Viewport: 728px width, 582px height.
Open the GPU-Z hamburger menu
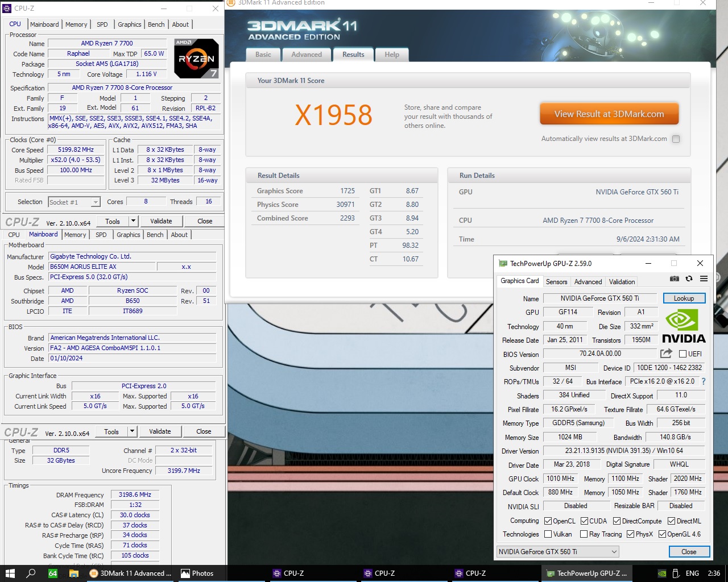pyautogui.click(x=704, y=278)
